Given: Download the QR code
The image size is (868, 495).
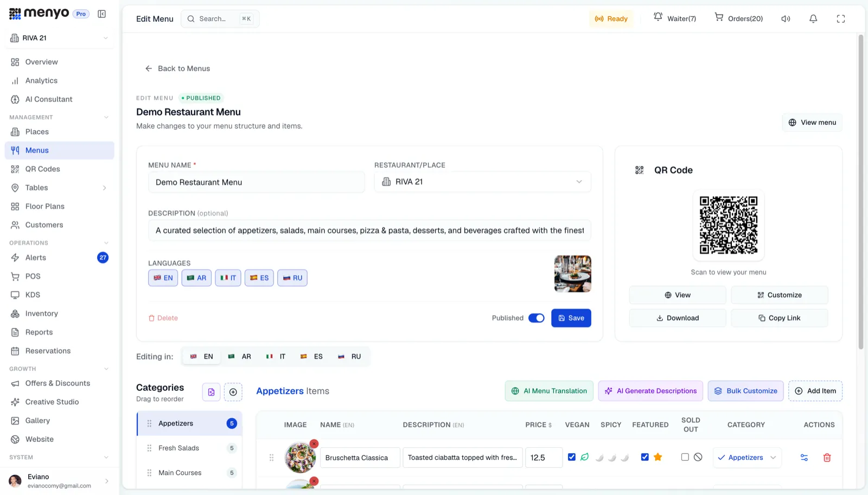Looking at the screenshot, I should click(x=678, y=318).
